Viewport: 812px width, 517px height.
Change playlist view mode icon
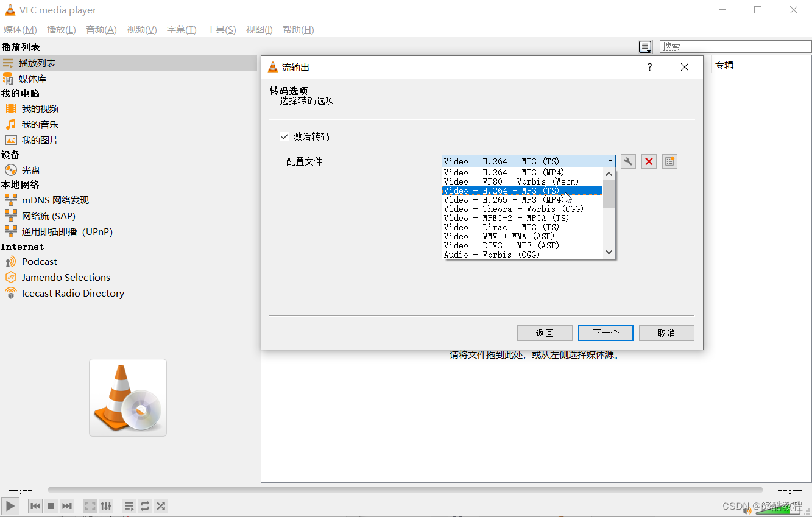pos(645,47)
